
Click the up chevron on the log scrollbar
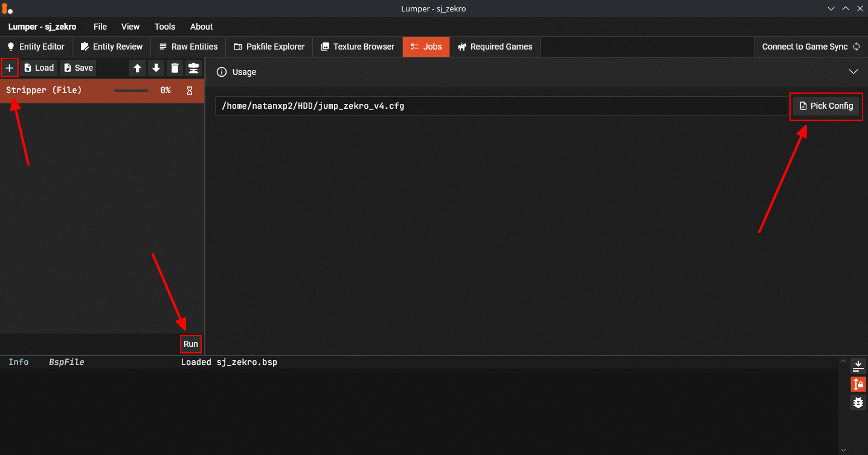[x=843, y=360]
